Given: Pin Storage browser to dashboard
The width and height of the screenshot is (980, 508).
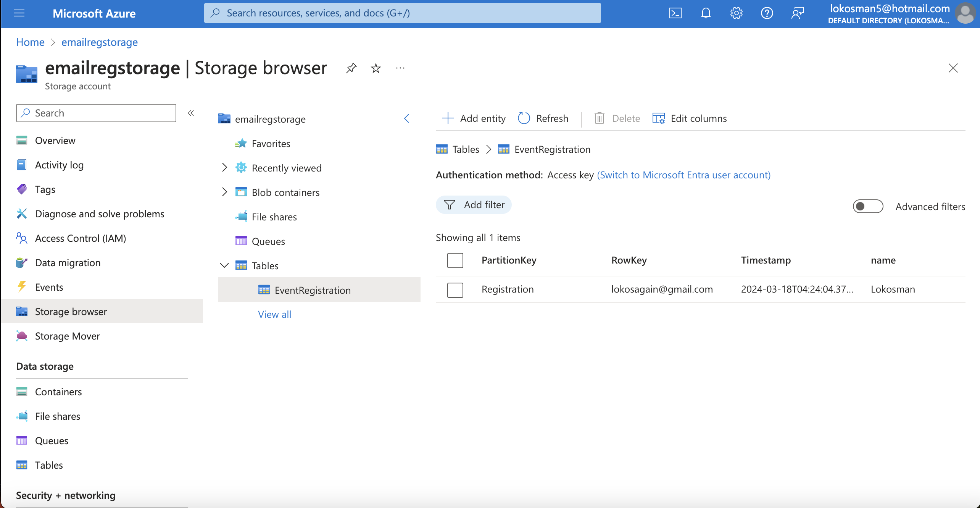Looking at the screenshot, I should tap(351, 68).
